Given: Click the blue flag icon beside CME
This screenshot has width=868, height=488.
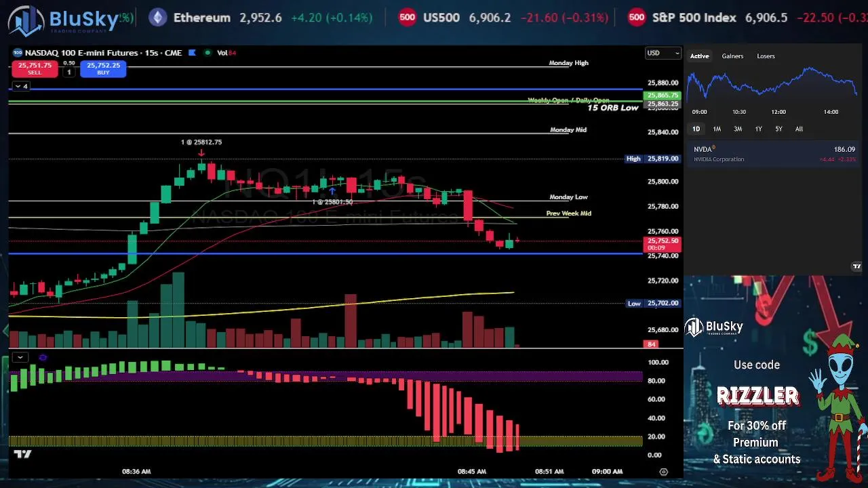Looking at the screenshot, I should point(193,52).
